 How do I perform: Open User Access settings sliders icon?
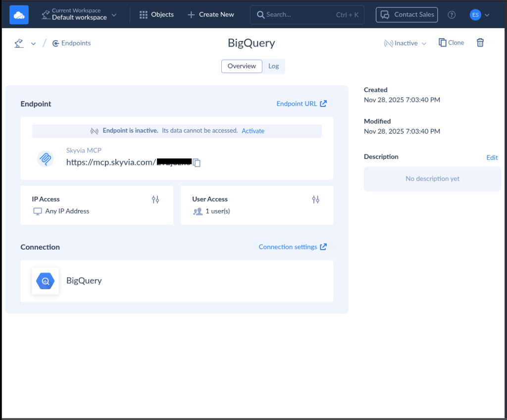tap(315, 199)
